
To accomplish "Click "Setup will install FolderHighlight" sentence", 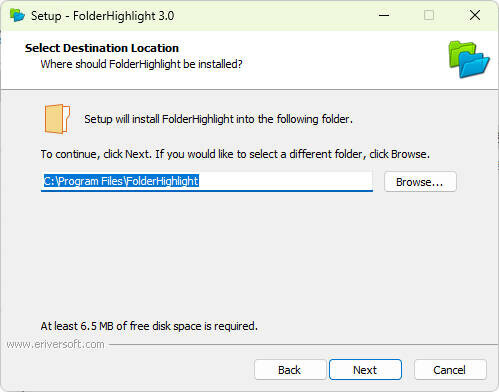I will coord(218,119).
